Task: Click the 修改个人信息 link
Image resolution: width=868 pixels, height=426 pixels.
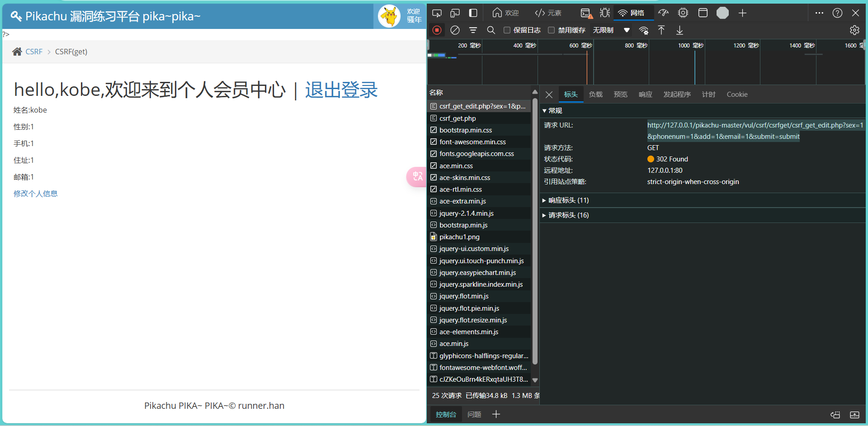Action: [36, 194]
